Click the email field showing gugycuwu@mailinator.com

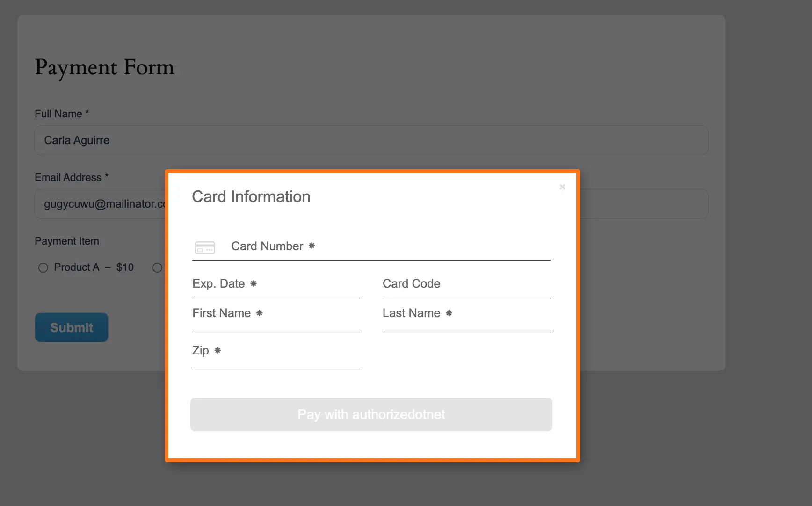tap(98, 204)
